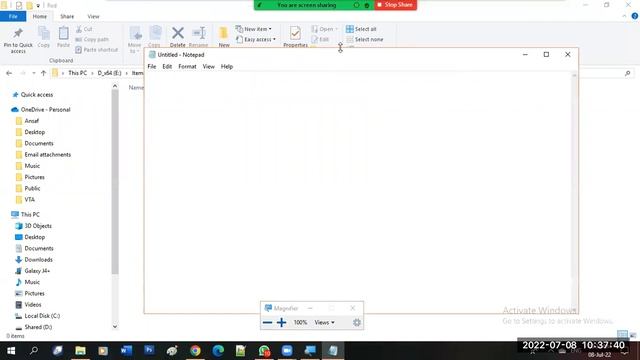The image size is (640, 360).
Task: Click Copy path in Explorer ribbon
Action: [x=92, y=39]
